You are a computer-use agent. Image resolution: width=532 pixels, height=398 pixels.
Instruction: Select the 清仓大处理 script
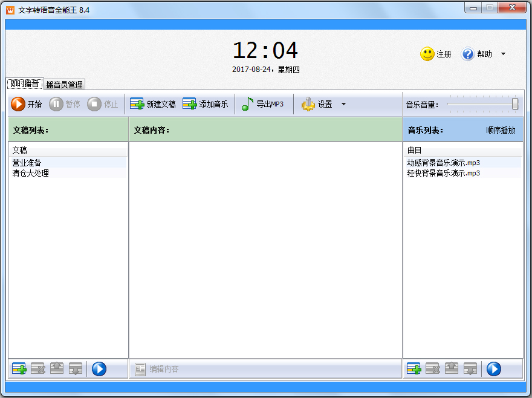[x=69, y=173]
